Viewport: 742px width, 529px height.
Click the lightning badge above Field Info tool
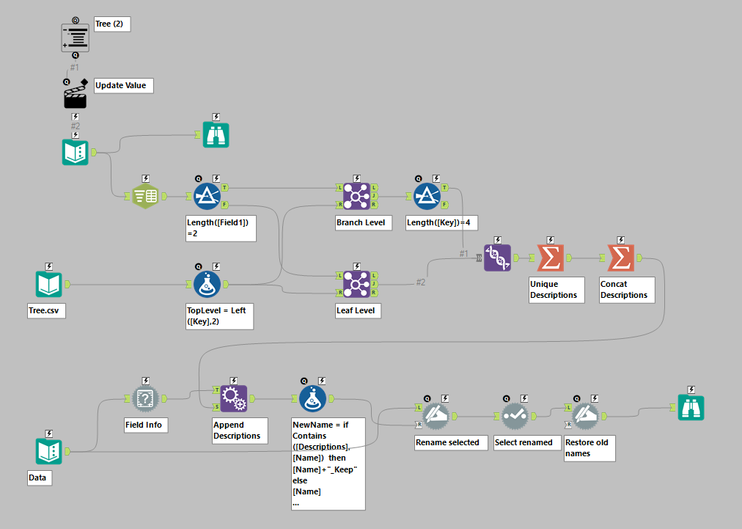[146, 381]
